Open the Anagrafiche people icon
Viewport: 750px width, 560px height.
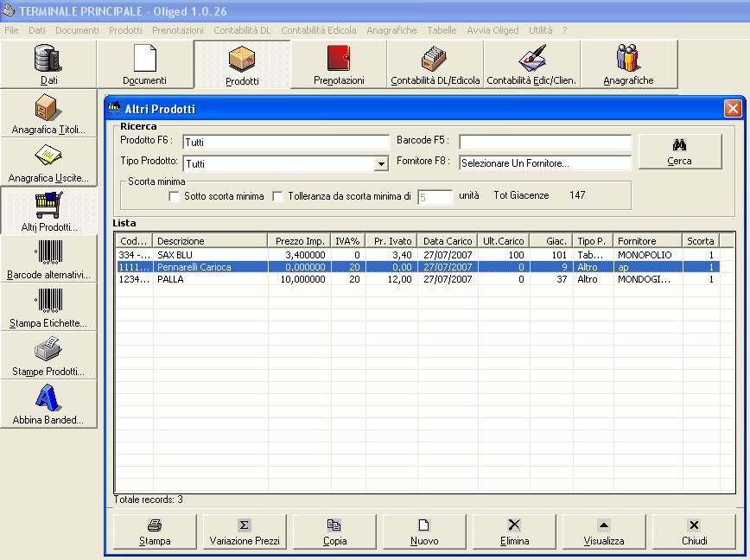[x=628, y=64]
